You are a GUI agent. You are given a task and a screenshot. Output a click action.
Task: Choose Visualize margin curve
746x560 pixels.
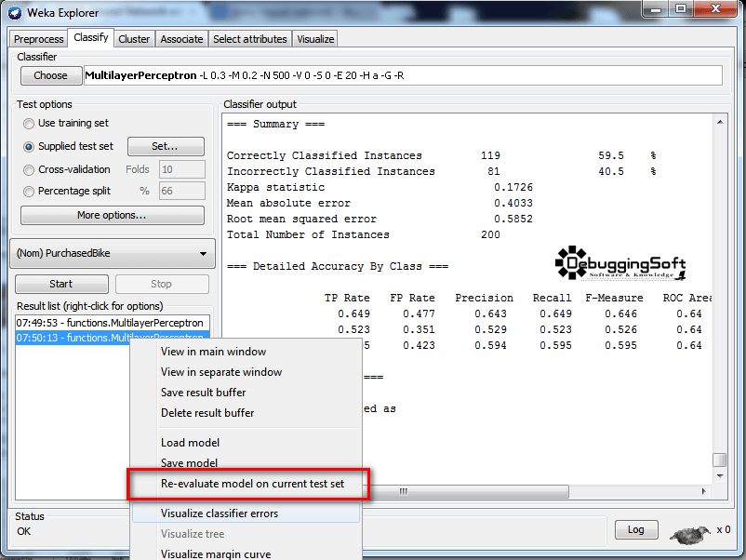(246, 554)
